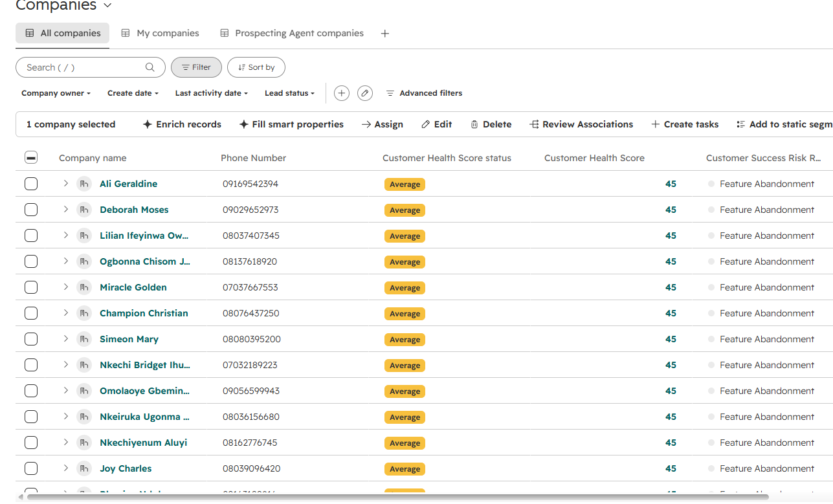Image resolution: width=833 pixels, height=504 pixels.
Task: Open Create date filter dropdown
Action: coord(133,93)
